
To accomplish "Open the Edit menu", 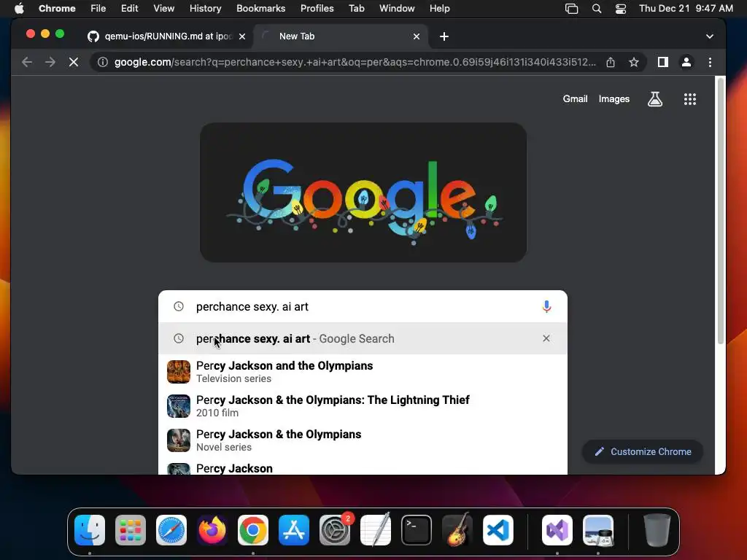I will 129,8.
